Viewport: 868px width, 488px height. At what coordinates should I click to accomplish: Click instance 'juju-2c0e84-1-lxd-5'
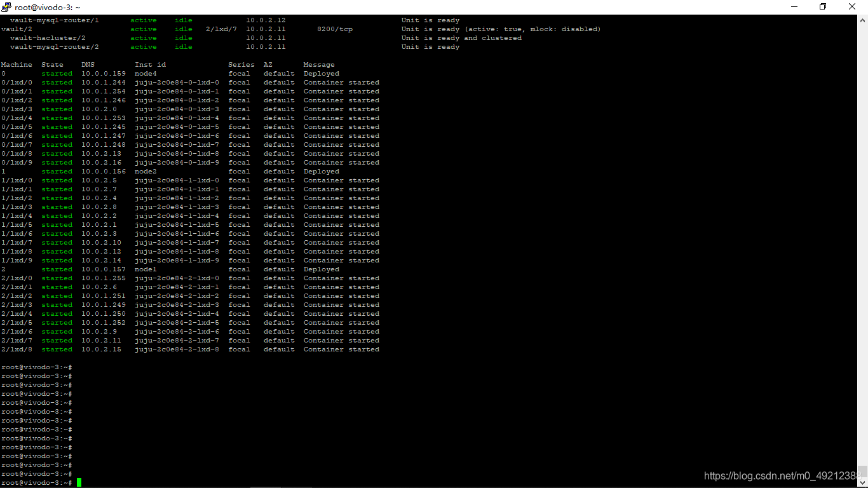click(x=177, y=225)
